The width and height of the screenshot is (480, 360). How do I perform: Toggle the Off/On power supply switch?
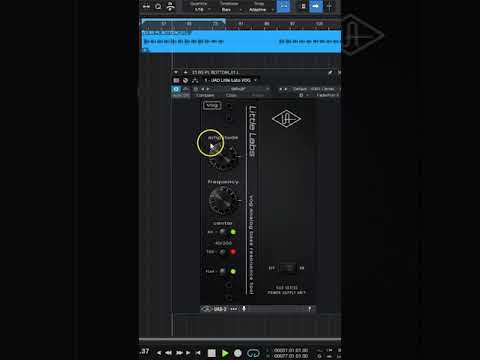(287, 268)
